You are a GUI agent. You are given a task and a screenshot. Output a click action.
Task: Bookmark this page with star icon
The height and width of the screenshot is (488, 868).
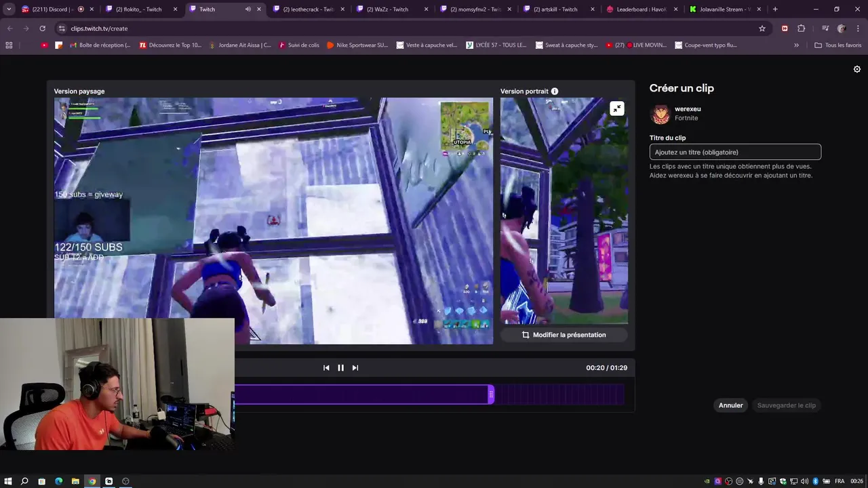click(762, 28)
